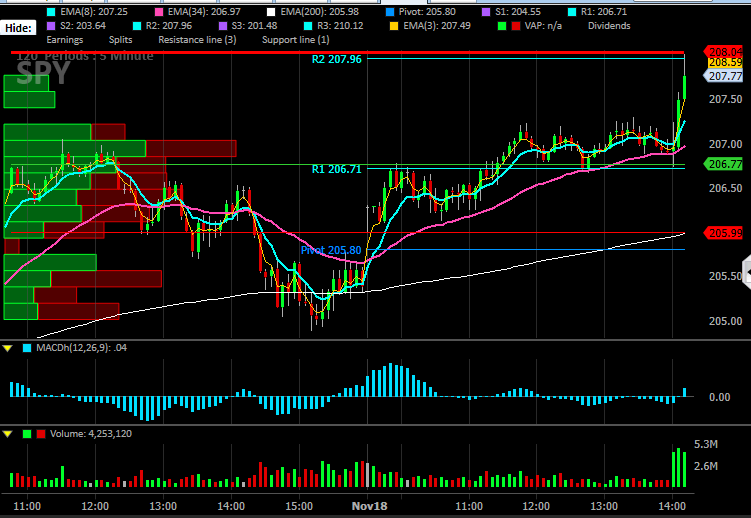Click the Nov18 date label on time axis
This screenshot has width=751, height=518.
click(x=369, y=506)
